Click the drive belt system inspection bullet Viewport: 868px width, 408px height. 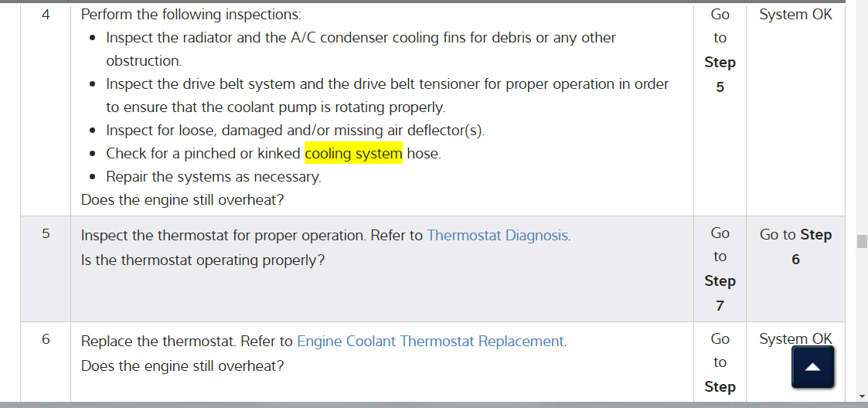tap(386, 84)
